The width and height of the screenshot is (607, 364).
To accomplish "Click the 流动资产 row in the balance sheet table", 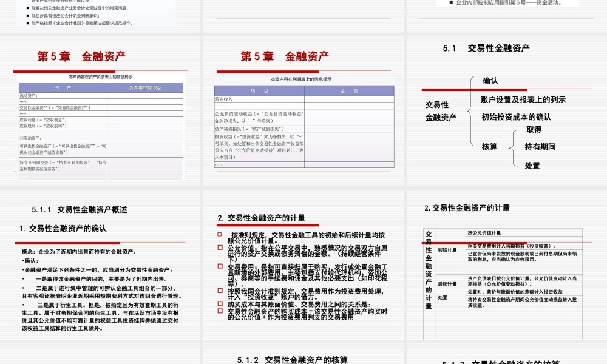I will click(x=101, y=95).
